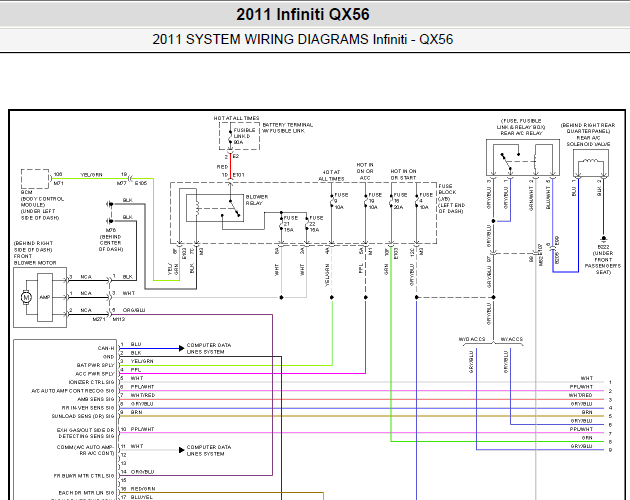
Task: Click "COMPUTER DATA LINES SYSTEM" beside pin 11
Action: (209, 450)
